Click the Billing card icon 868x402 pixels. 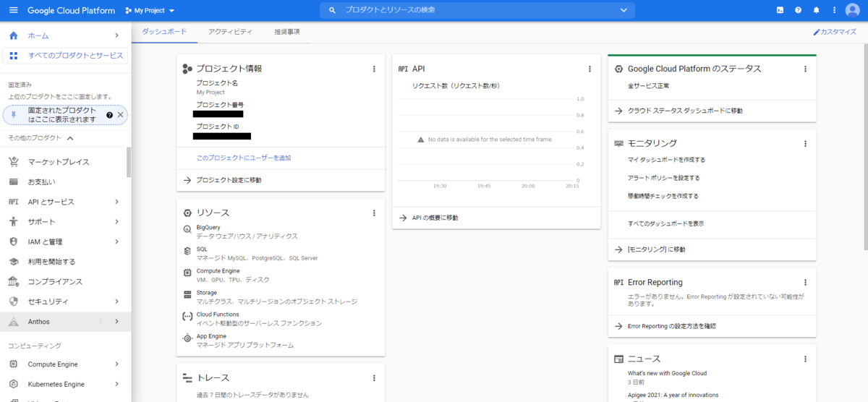(x=13, y=181)
